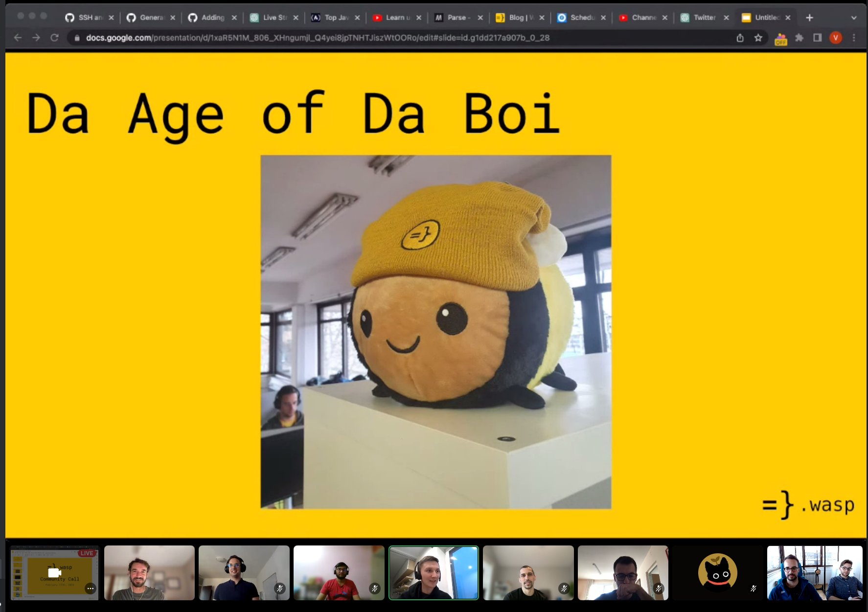
Task: Open a new tab with plus button
Action: [x=809, y=18]
